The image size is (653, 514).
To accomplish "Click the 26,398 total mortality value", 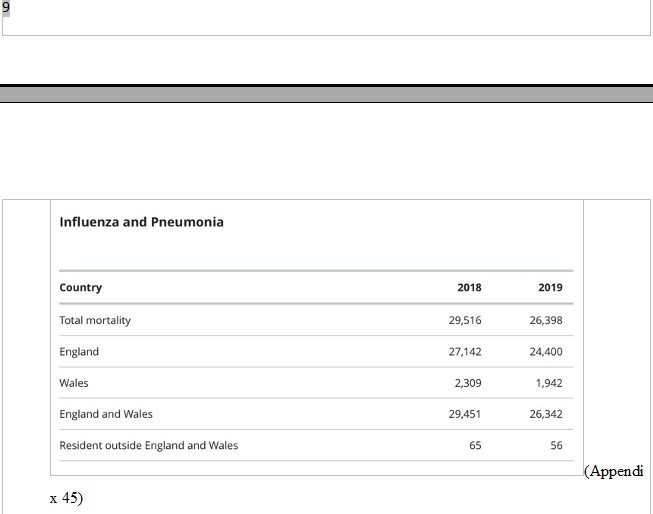I will pyautogui.click(x=546, y=320).
